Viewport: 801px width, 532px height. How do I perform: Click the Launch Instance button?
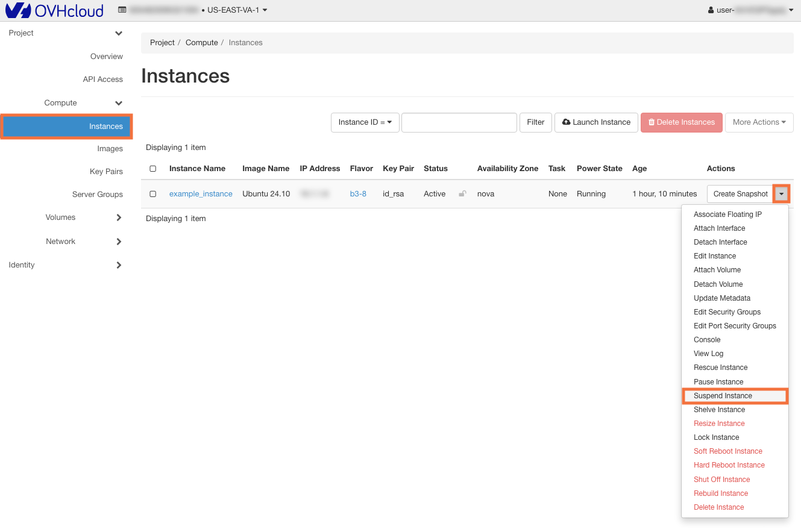(596, 122)
